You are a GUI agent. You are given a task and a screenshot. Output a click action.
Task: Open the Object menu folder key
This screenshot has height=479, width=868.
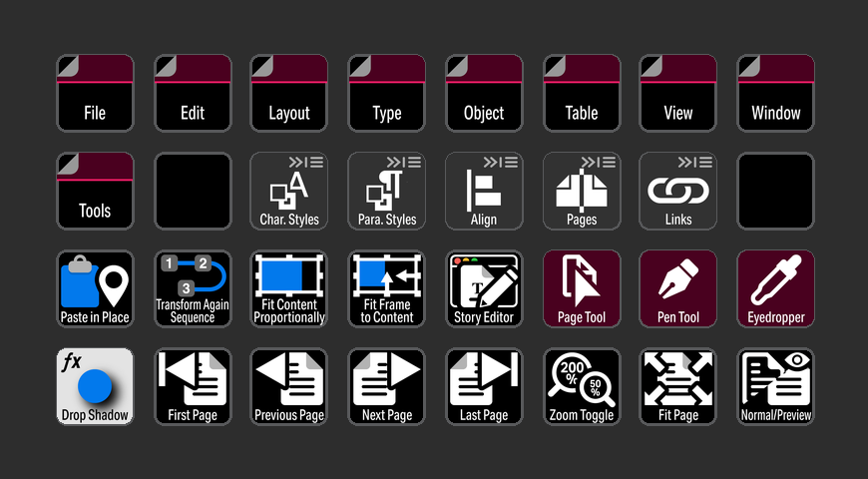point(484,93)
